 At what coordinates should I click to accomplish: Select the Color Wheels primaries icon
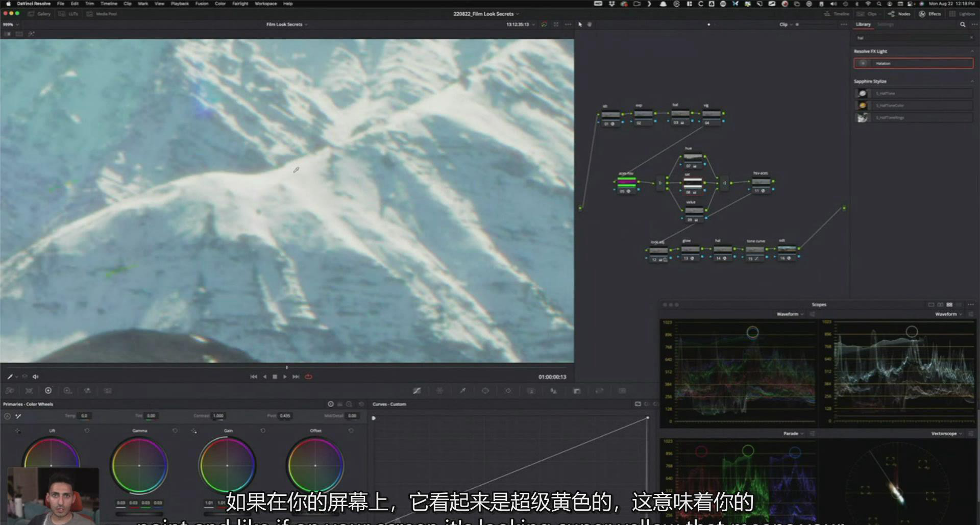click(48, 391)
